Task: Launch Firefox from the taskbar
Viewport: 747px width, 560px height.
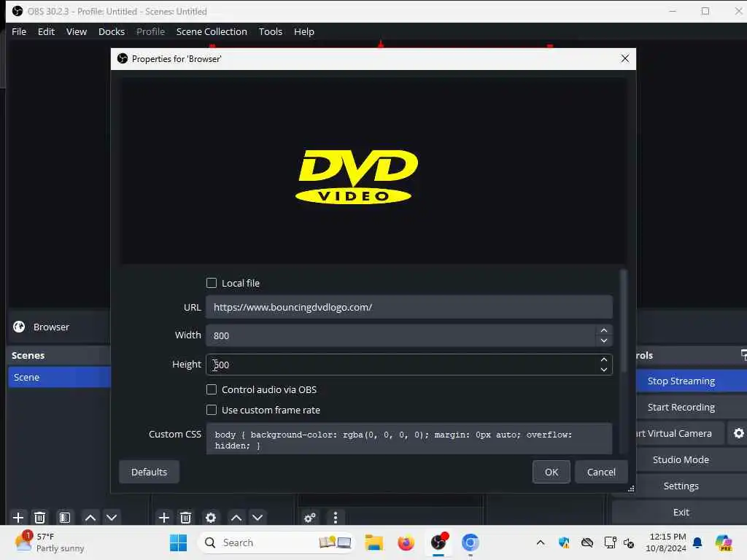Action: click(406, 542)
